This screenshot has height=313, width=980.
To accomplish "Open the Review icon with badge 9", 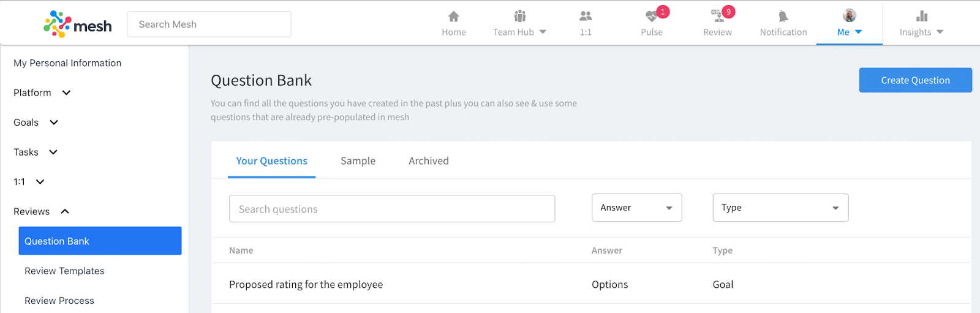I will tap(717, 16).
